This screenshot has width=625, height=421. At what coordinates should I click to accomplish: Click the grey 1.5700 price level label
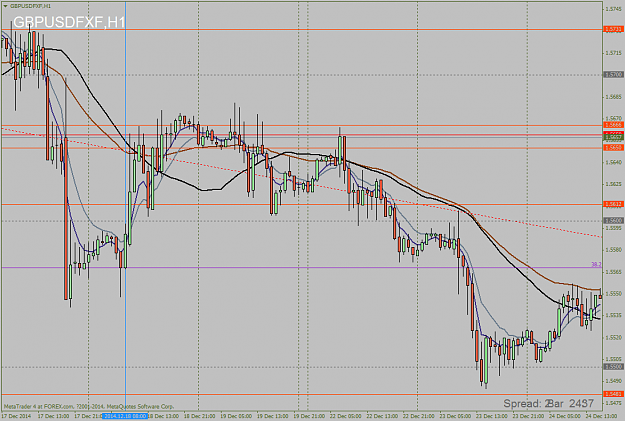pyautogui.click(x=613, y=75)
